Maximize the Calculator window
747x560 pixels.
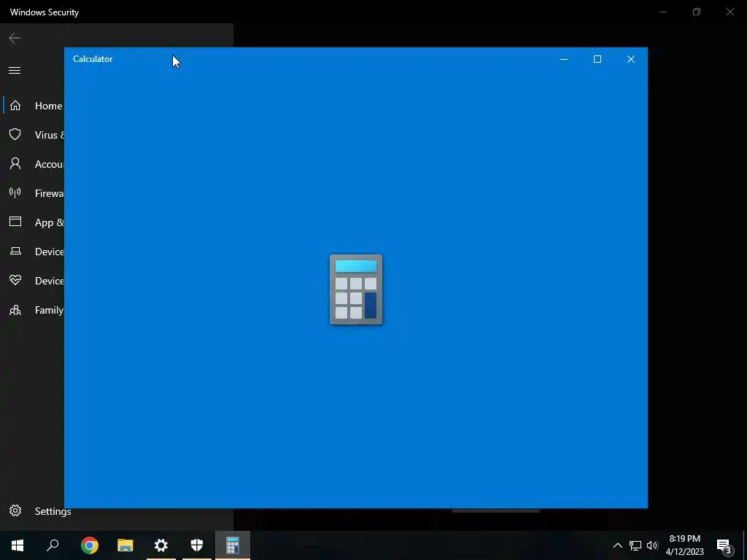pos(597,59)
